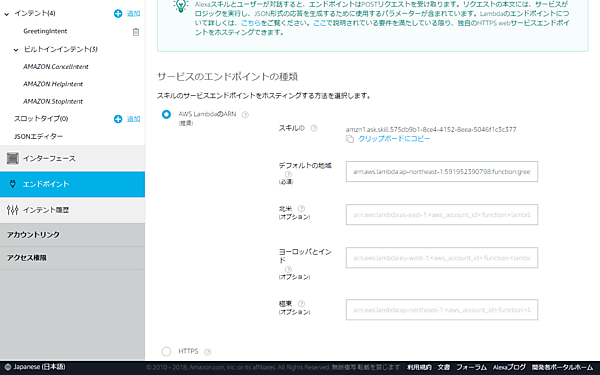Select AWS LambdaのARN radio button

(x=166, y=114)
